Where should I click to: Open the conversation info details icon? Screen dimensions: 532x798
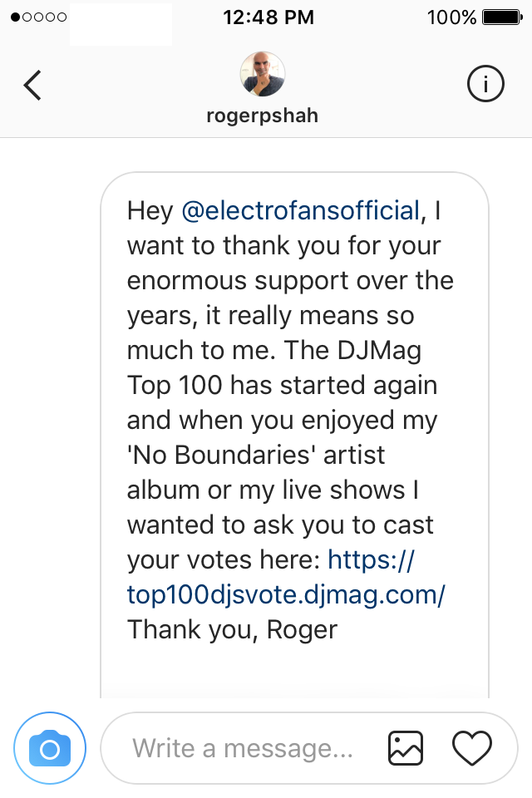485,84
